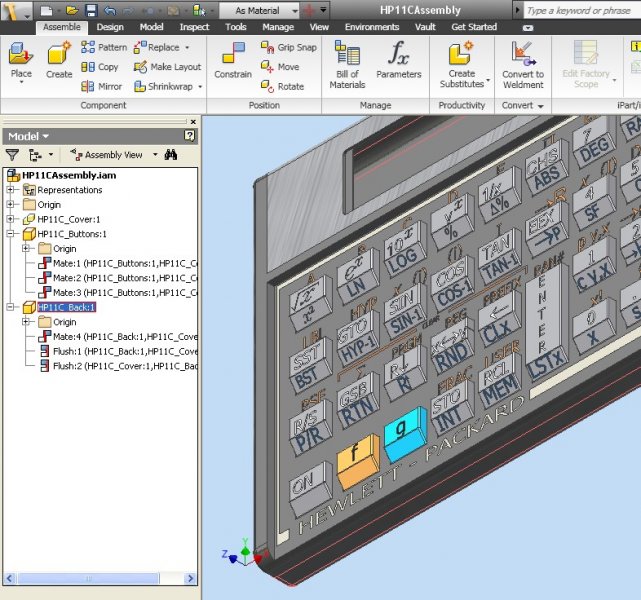
Task: Click the keyword search field
Action: pyautogui.click(x=582, y=11)
